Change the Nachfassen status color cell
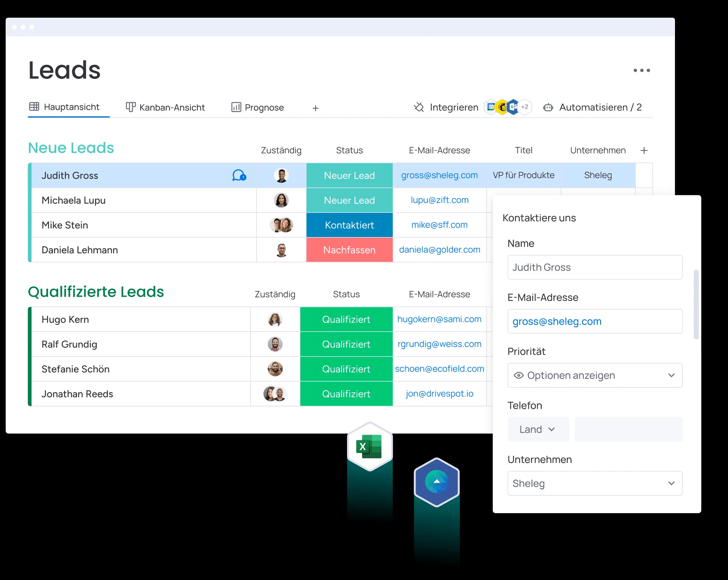This screenshot has height=580, width=728. coord(349,250)
